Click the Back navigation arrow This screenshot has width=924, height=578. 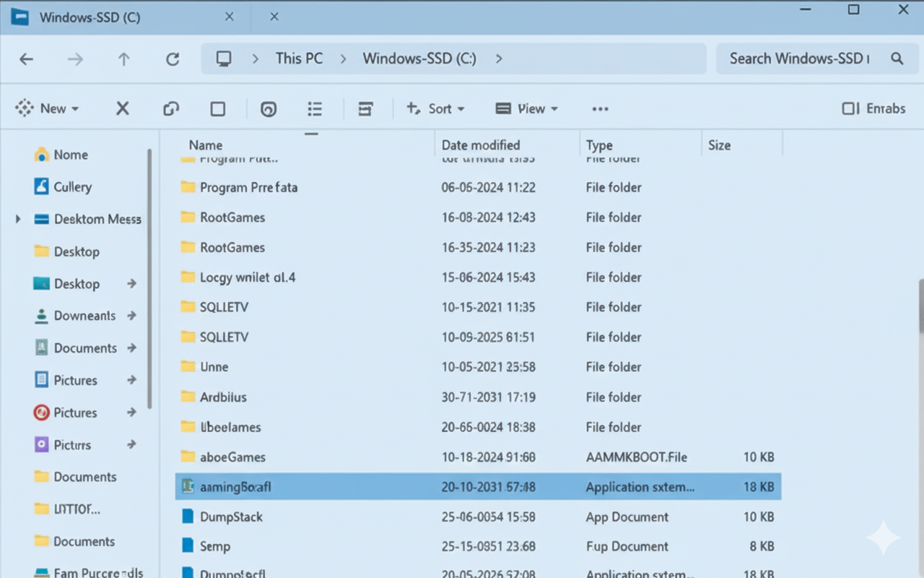(27, 59)
